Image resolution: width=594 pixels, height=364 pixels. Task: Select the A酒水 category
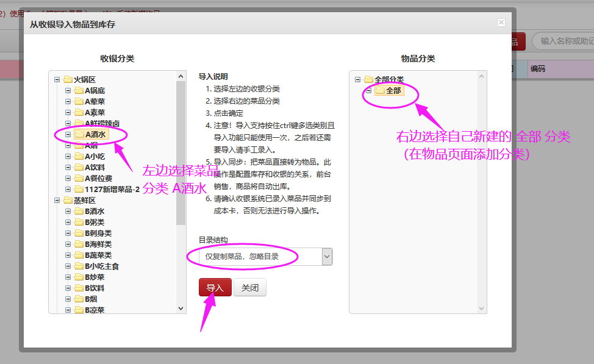point(96,135)
